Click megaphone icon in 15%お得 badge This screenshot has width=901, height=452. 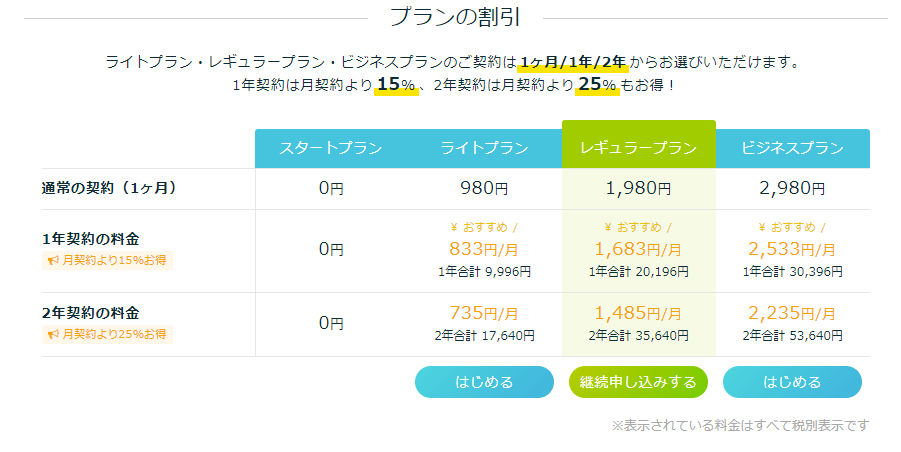53,260
